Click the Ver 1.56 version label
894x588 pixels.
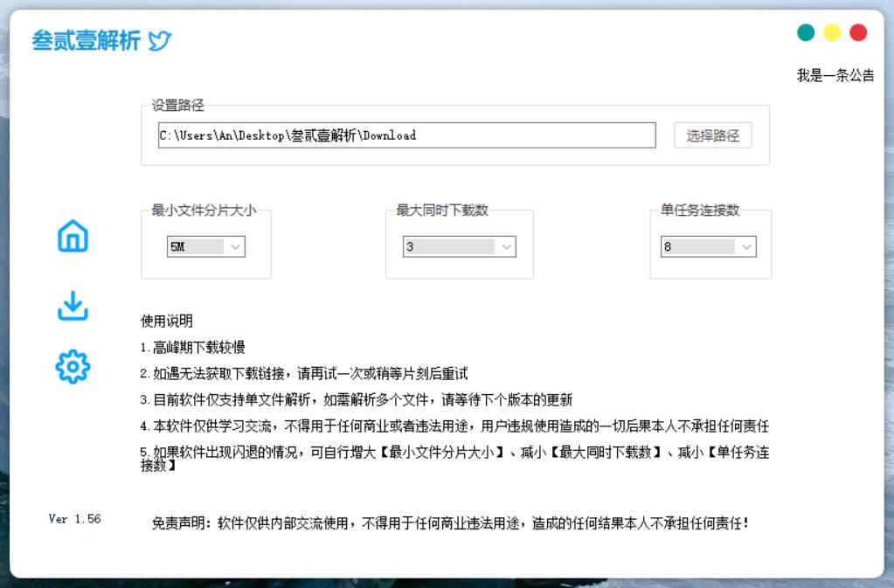(x=74, y=519)
